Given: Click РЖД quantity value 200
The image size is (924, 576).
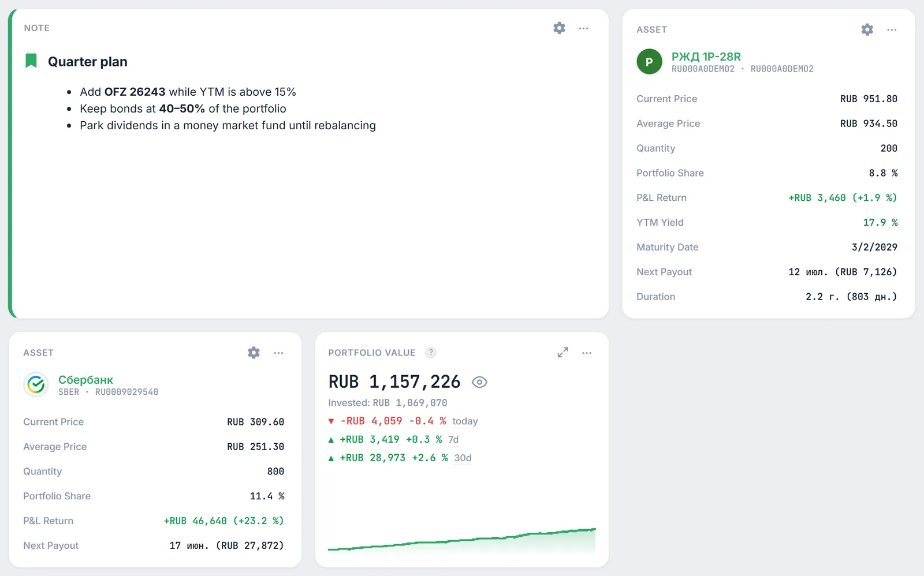Looking at the screenshot, I should click(x=889, y=148).
